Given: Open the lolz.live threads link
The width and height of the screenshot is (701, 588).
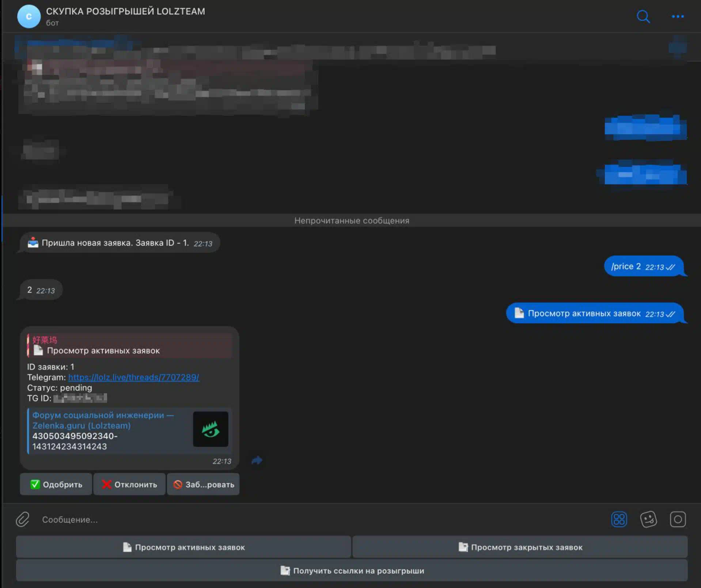Looking at the screenshot, I should pyautogui.click(x=133, y=377).
